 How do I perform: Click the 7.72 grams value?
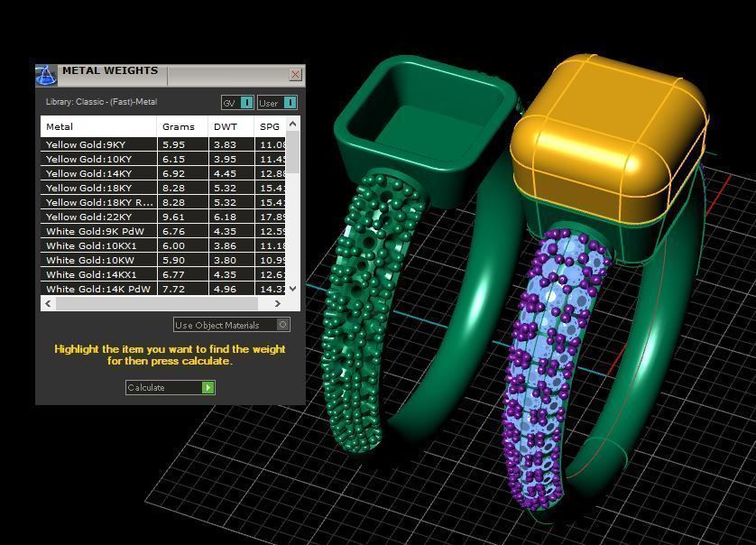pyautogui.click(x=173, y=289)
